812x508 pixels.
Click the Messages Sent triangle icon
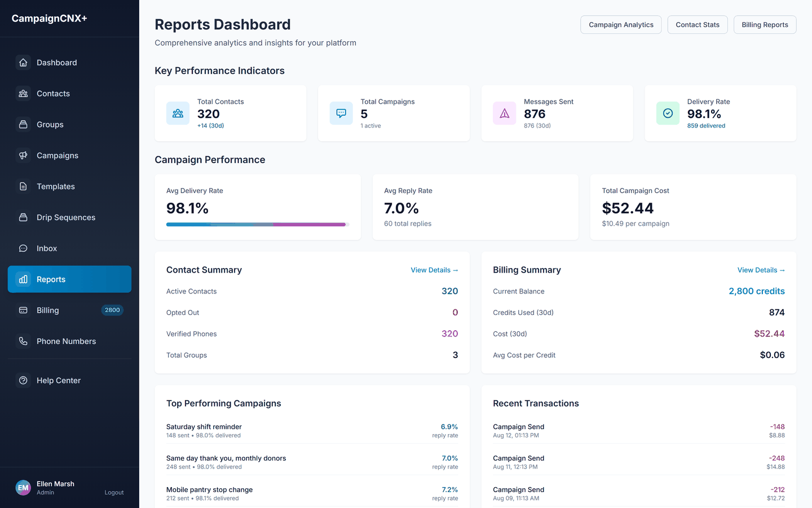click(x=505, y=113)
